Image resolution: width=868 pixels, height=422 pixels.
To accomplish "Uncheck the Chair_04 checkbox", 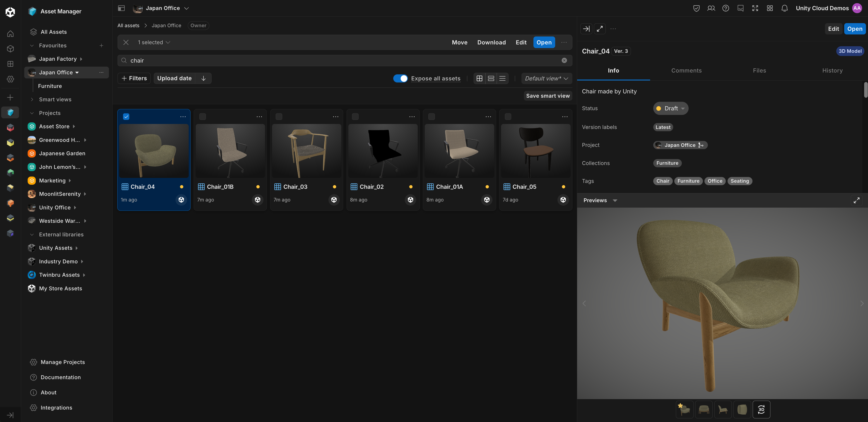I will [x=126, y=117].
